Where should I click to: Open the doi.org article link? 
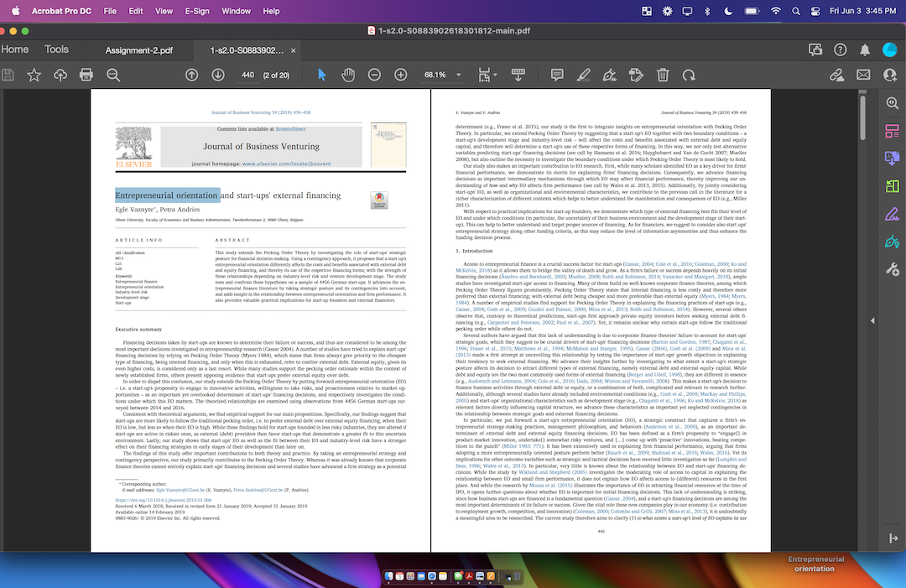point(164,500)
